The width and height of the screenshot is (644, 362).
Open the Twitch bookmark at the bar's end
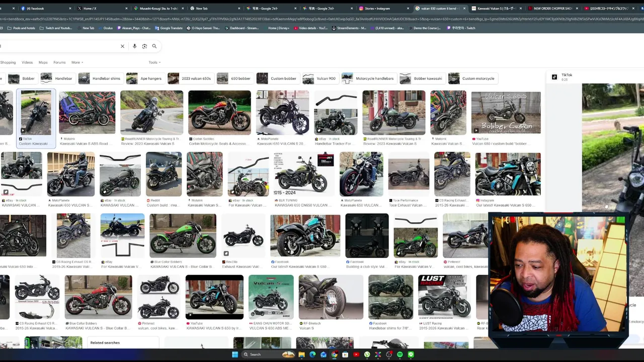462,28
